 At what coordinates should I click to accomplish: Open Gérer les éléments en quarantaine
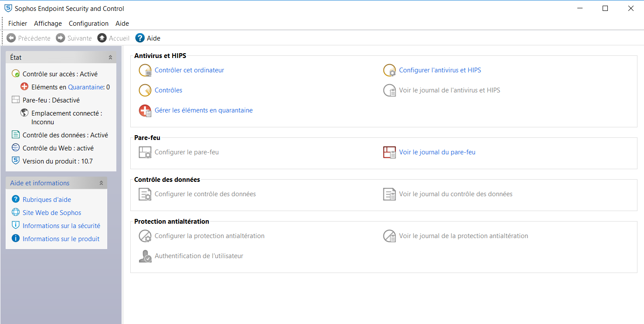coord(203,110)
